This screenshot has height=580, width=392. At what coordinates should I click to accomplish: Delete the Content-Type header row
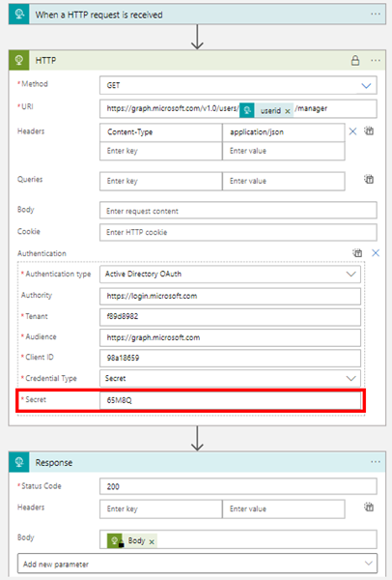click(352, 131)
